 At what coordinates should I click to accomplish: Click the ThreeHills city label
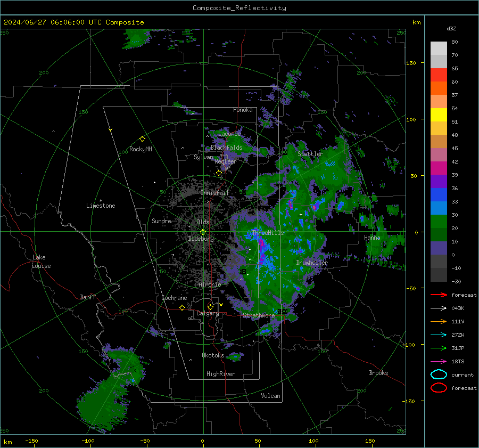pos(268,233)
